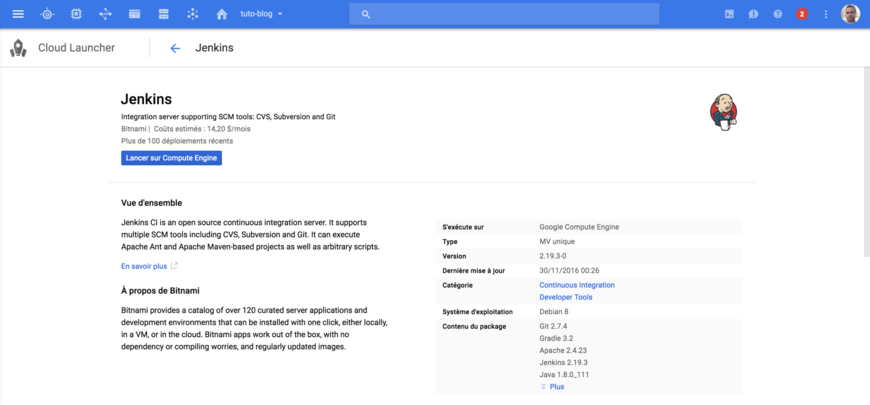870x405 pixels.
Task: Click the 'Google Compute Engine' value
Action: 579,227
